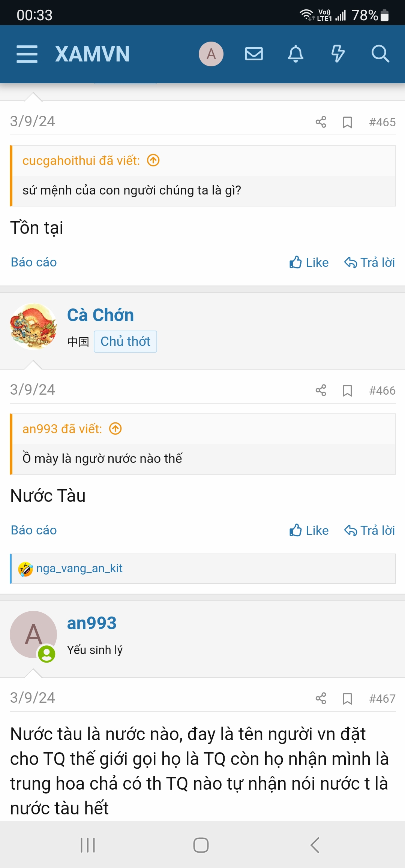Like the 'Nước Tàu' post
The image size is (405, 868).
(309, 530)
